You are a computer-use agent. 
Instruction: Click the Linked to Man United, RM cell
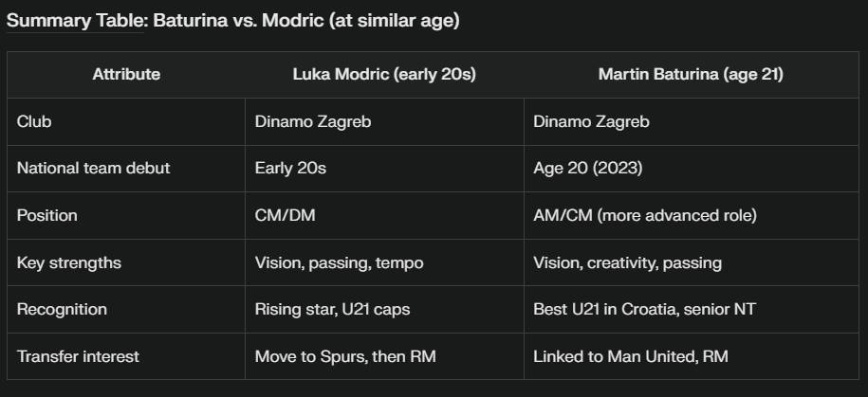pos(631,356)
